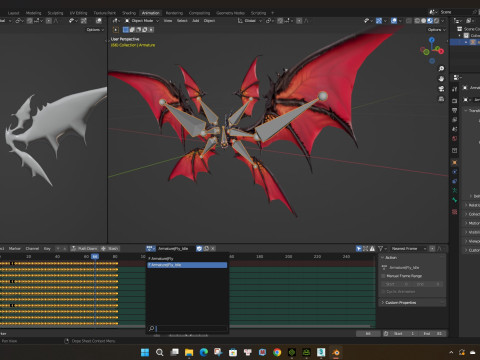Expand the Collections panel in properties
The width and height of the screenshot is (480, 360).
[x=471, y=214]
